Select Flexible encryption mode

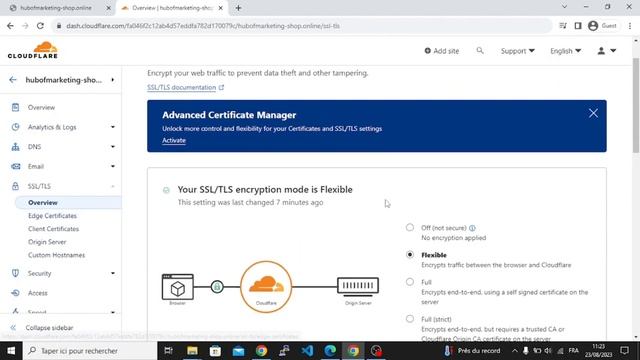410,254
